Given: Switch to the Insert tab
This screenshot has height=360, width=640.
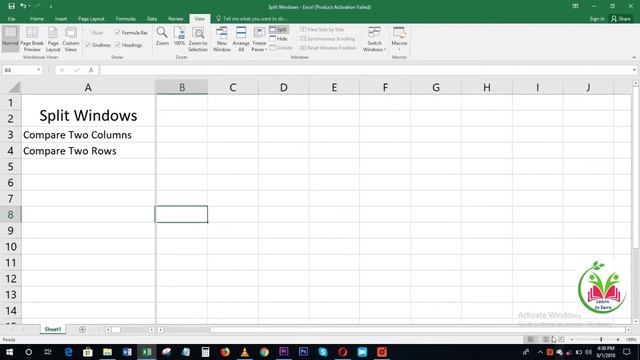Looking at the screenshot, I should pos(61,19).
